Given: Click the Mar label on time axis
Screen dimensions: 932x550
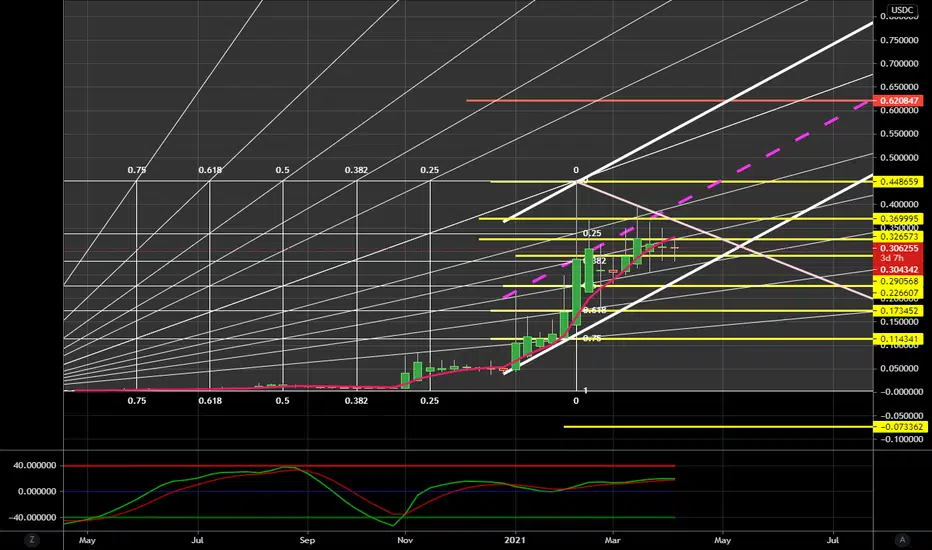Looking at the screenshot, I should 612,540.
